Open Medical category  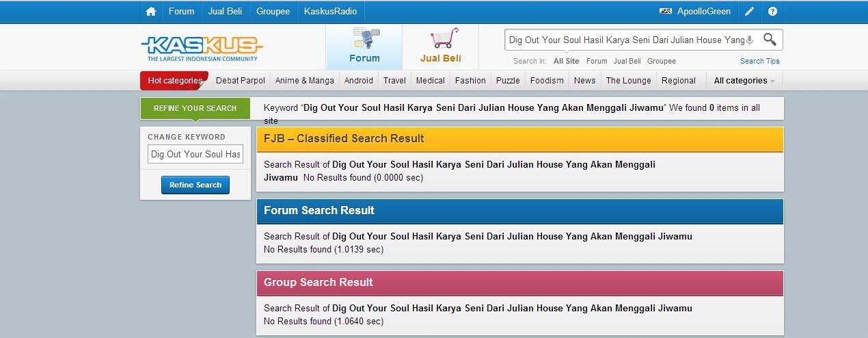click(431, 81)
